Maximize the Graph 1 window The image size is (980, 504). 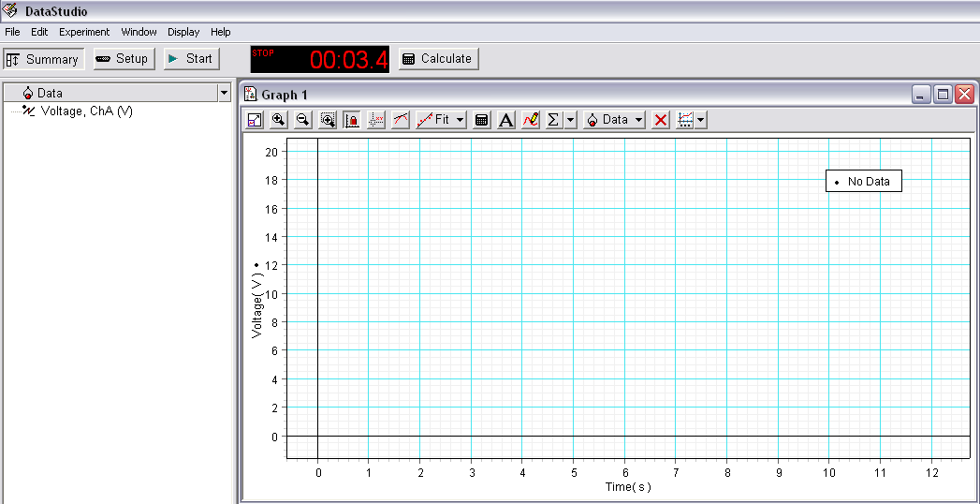[943, 95]
